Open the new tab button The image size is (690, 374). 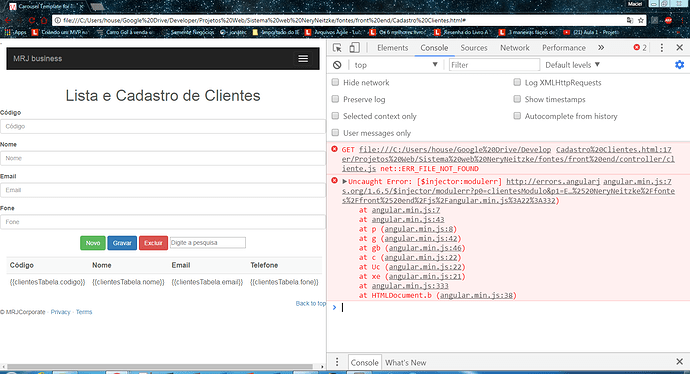(x=97, y=7)
